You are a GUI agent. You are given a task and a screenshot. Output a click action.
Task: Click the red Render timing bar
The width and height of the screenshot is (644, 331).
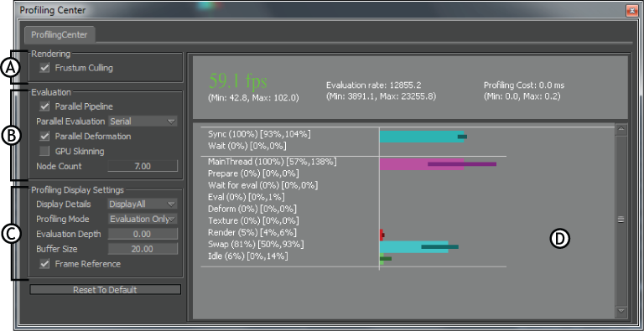click(x=382, y=235)
